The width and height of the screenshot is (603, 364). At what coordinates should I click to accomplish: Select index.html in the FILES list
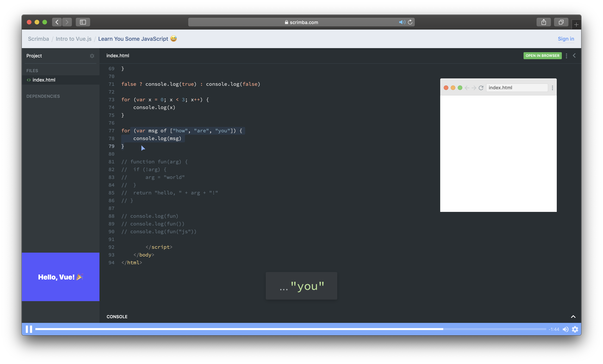(x=61, y=80)
